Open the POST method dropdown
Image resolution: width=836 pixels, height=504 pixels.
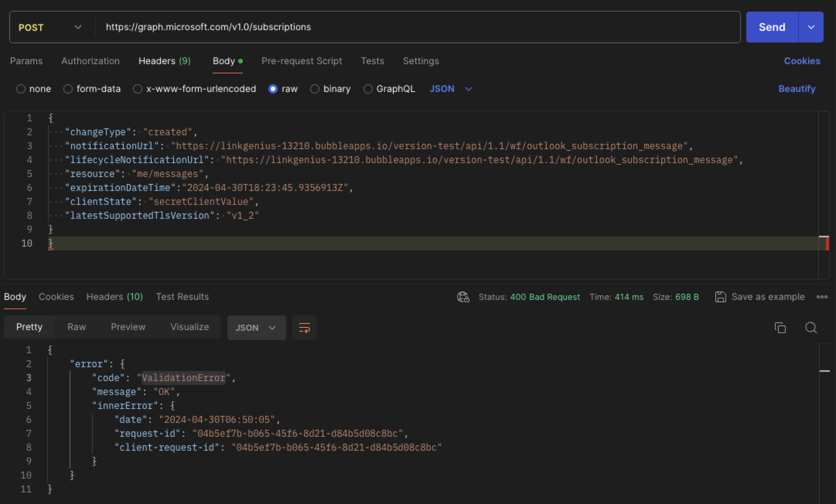click(50, 27)
